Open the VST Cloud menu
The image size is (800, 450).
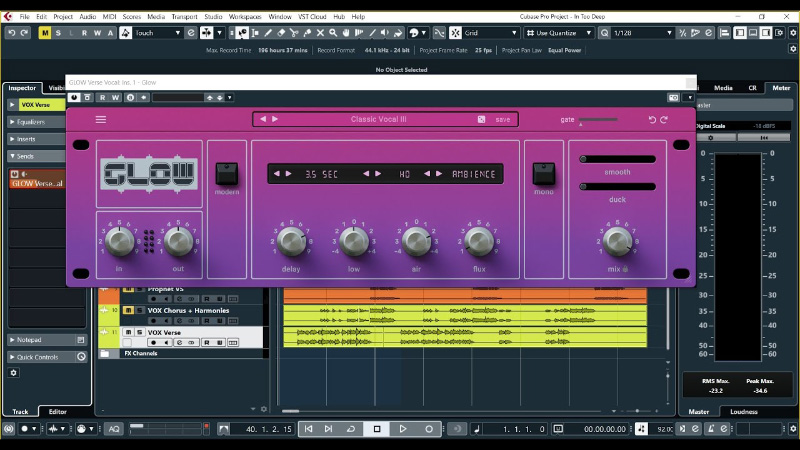(312, 16)
